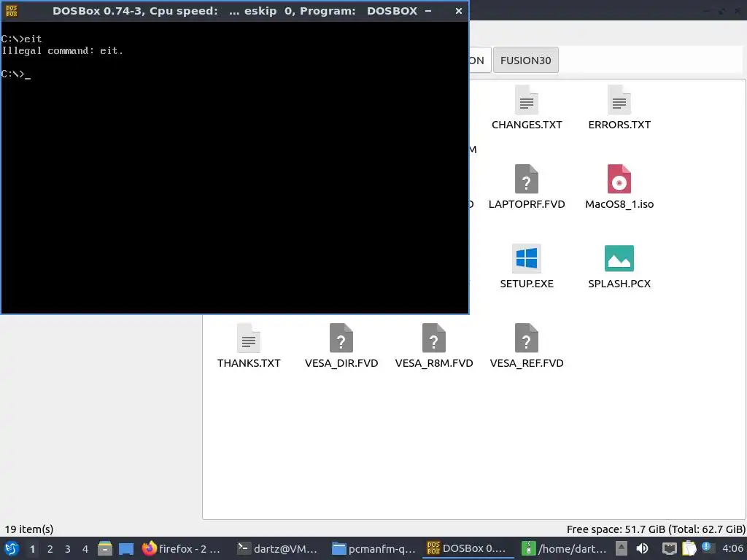
Task: Switch to the FUSION30 path button
Action: click(x=525, y=61)
